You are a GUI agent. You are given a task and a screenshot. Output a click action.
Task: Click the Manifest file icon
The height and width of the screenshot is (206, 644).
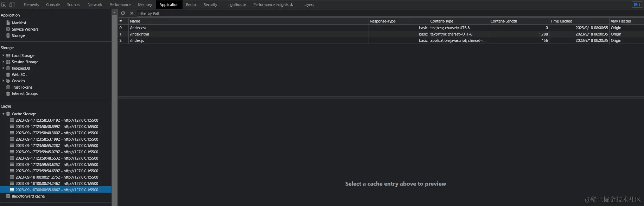coord(8,23)
